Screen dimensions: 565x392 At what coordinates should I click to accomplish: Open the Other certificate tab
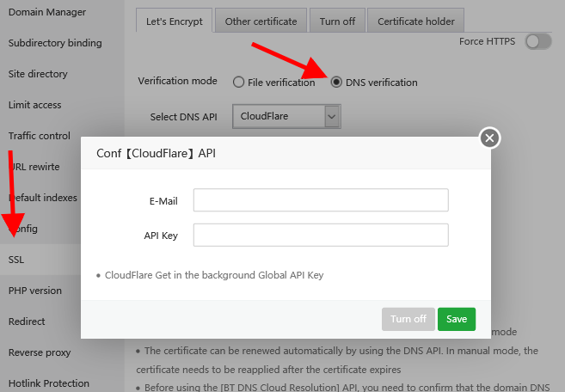[x=261, y=21]
